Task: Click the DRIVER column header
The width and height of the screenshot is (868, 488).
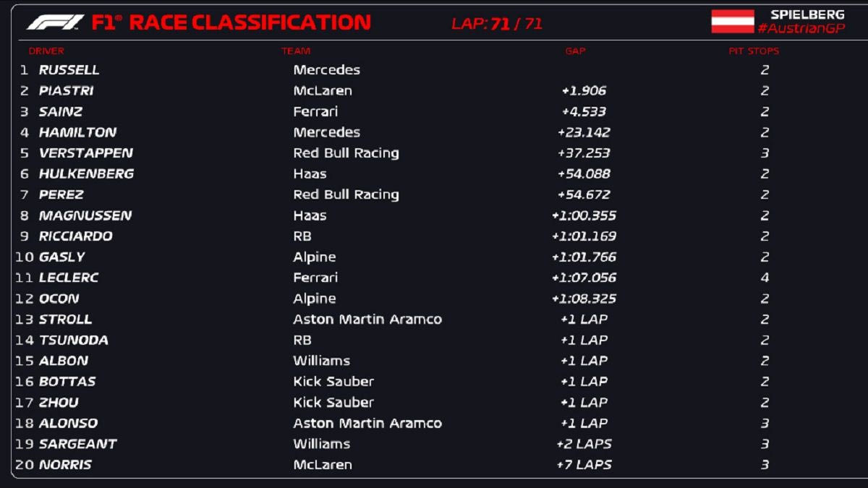Action: pos(46,51)
